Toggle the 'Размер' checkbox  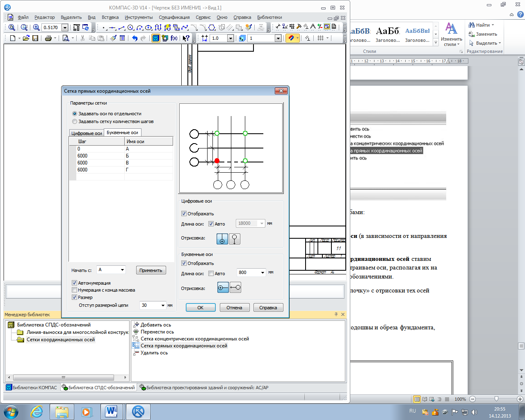[x=74, y=297]
